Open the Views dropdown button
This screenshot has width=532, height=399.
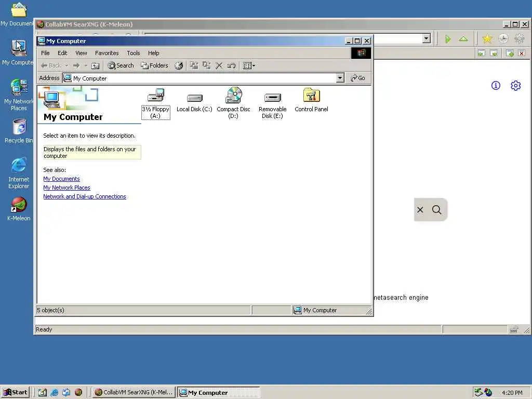(249, 66)
